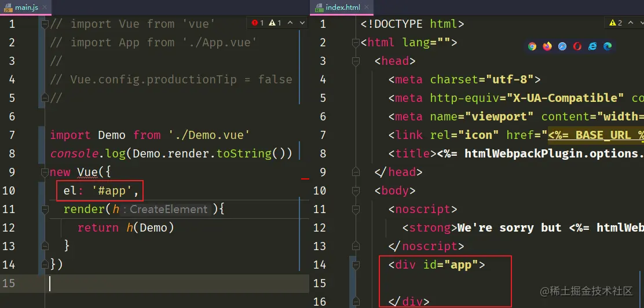Image resolution: width=644 pixels, height=308 pixels.
Task: Click htmlWebpackPlugin.options in title tag
Action: coord(553,153)
